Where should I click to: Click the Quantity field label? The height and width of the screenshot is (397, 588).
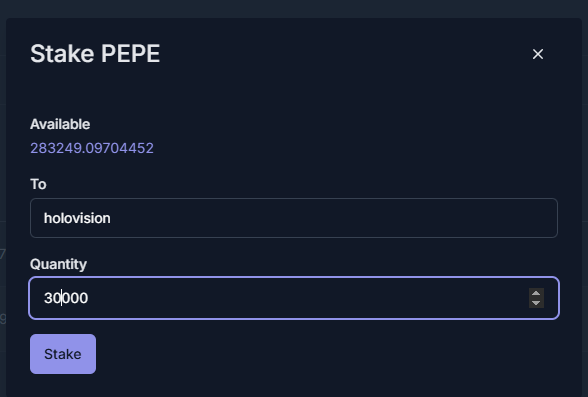58,264
